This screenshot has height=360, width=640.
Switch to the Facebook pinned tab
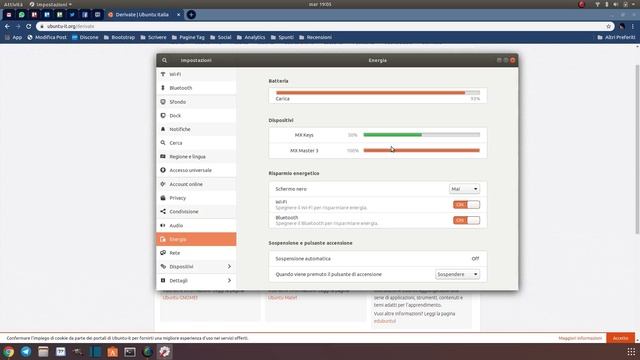84,15
